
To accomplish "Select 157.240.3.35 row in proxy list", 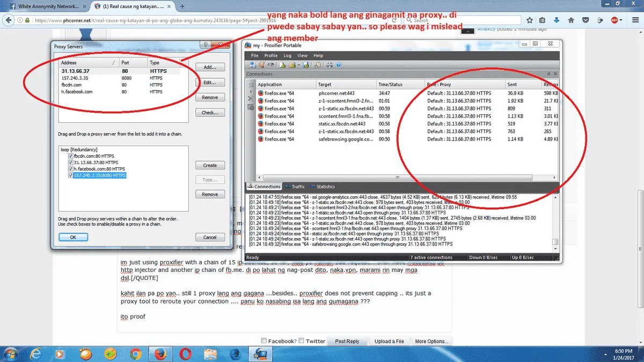I will [119, 78].
